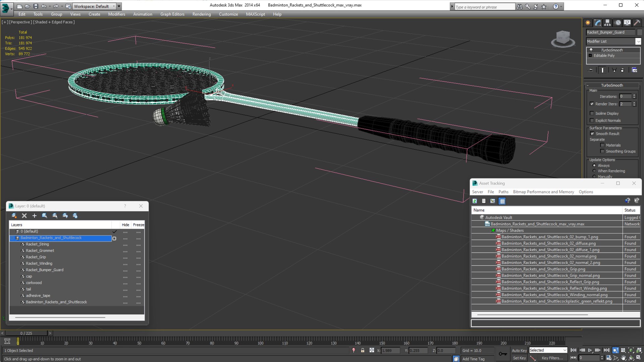Open the Rendering menu
This screenshot has height=362, width=644.
[x=201, y=14]
